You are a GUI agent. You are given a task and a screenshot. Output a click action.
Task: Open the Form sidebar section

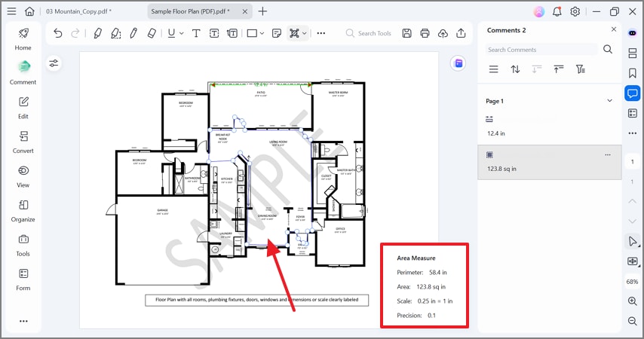click(23, 280)
